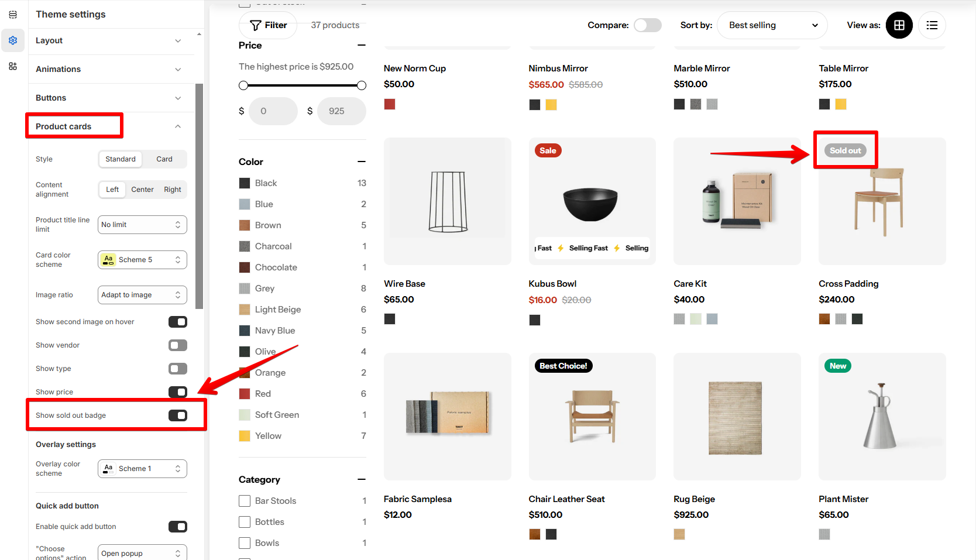Open the Product title line limit dropdown
Viewport: 976px width, 560px height.
click(142, 225)
